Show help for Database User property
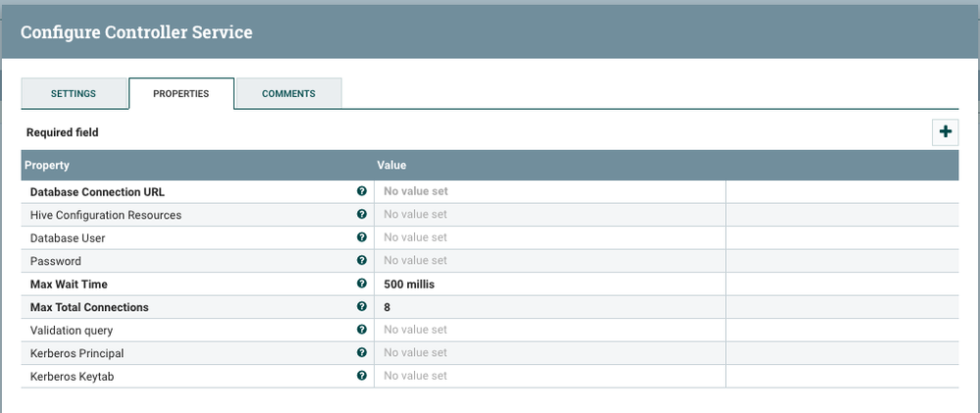This screenshot has width=980, height=413. click(x=362, y=237)
